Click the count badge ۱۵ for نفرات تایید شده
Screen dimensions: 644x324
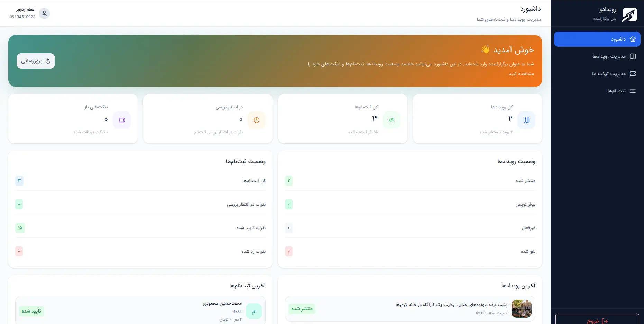tap(20, 228)
